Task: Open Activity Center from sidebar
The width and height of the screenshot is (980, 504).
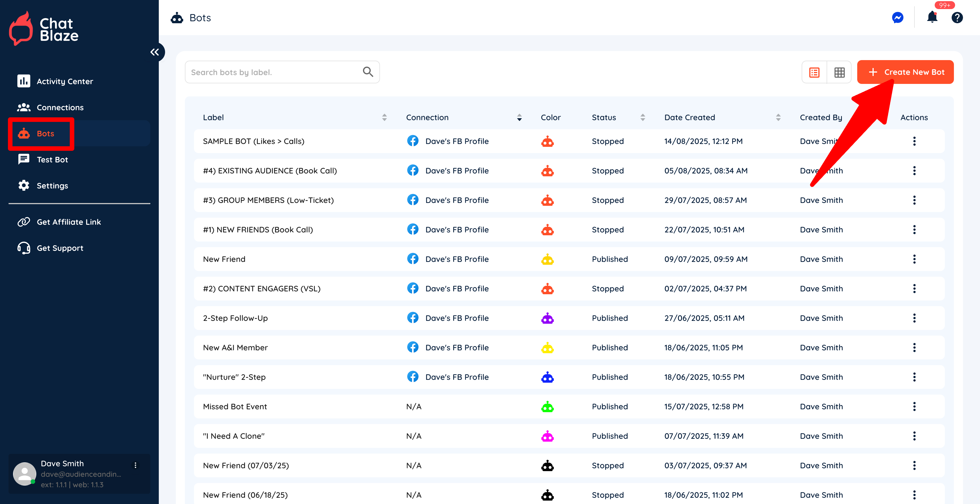Action: [x=65, y=81]
